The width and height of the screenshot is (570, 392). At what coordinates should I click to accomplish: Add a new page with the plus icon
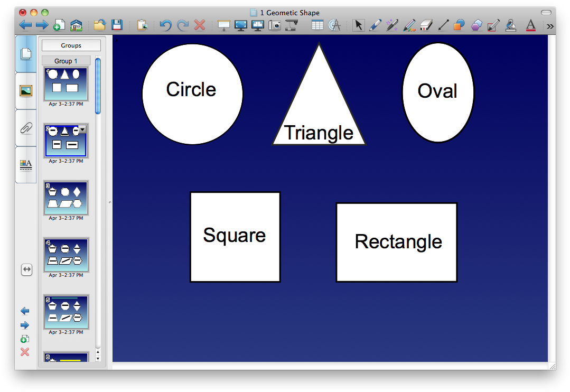tap(59, 24)
